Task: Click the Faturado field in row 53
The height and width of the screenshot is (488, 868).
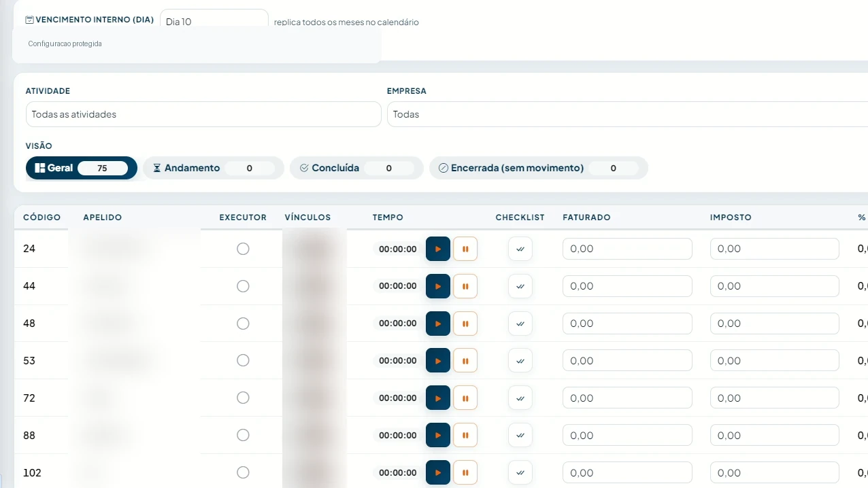Action: 627,361
